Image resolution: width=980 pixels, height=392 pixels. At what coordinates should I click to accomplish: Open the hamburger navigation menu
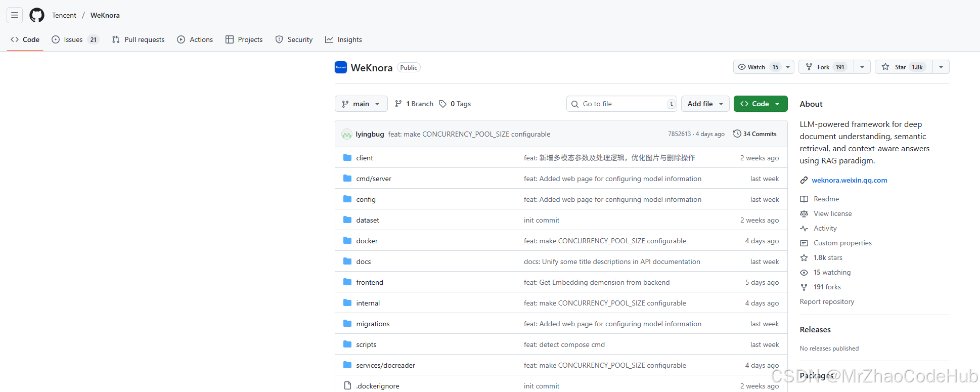pos(15,15)
